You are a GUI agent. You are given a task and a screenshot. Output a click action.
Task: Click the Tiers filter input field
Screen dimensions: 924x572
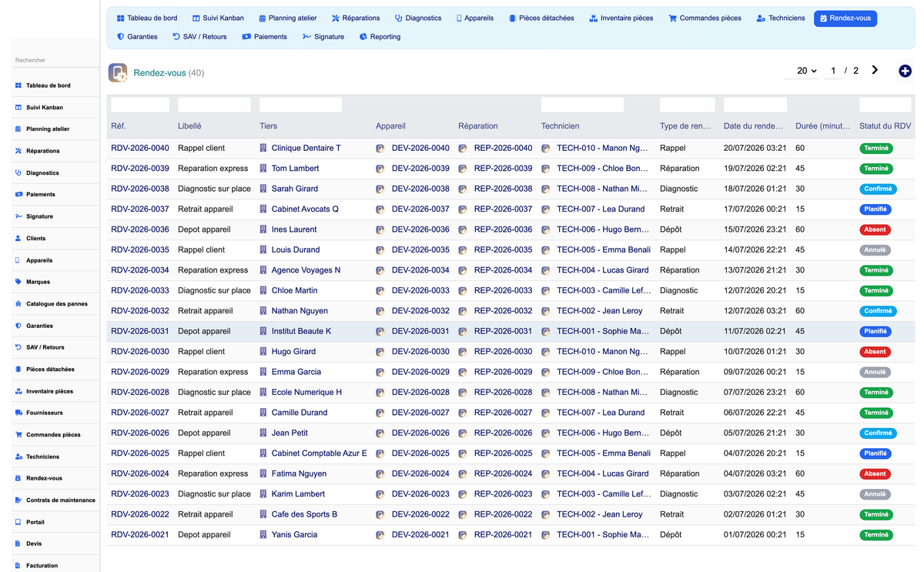coord(300,105)
